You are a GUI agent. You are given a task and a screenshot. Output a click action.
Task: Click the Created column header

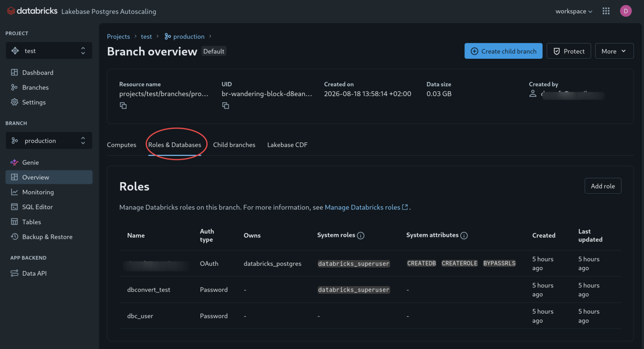click(544, 235)
